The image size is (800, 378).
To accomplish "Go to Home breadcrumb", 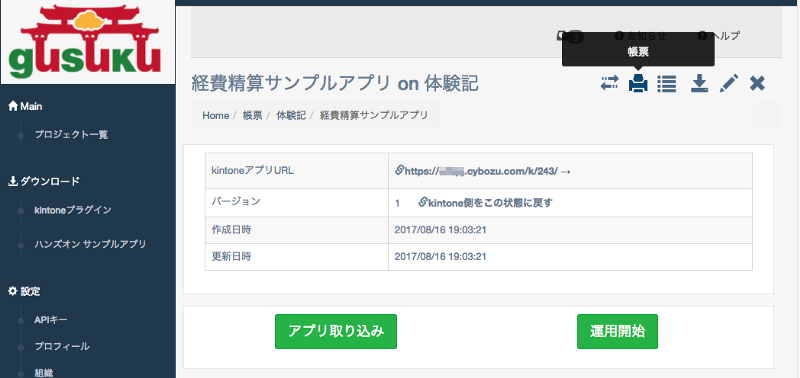I will [x=215, y=116].
